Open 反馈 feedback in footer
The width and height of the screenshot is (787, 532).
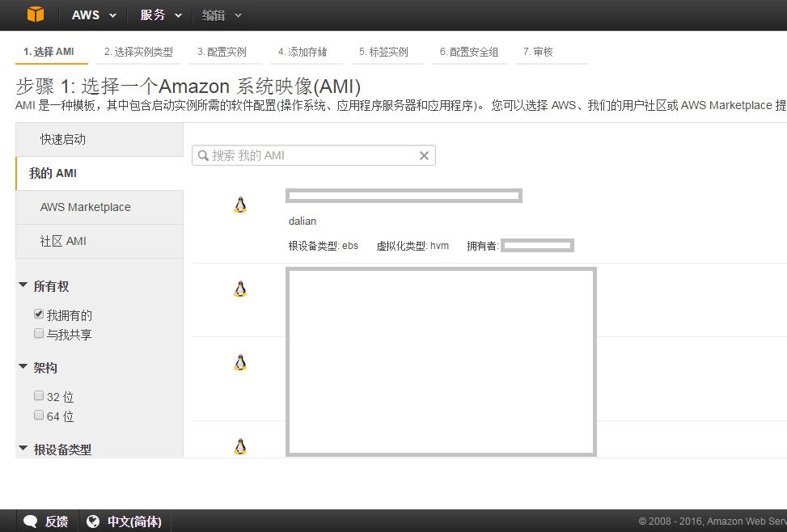(57, 521)
